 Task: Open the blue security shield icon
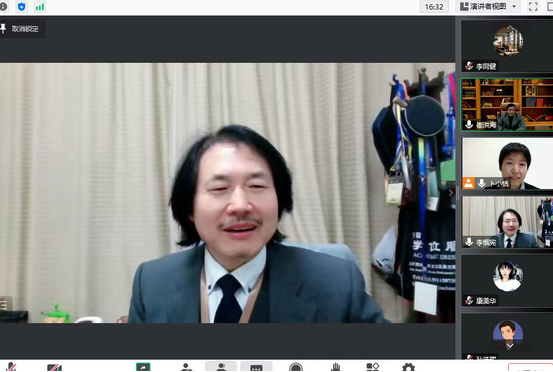tap(22, 6)
